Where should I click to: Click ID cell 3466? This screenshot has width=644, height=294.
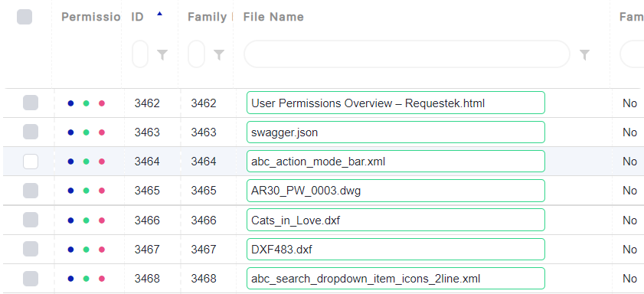click(x=147, y=220)
